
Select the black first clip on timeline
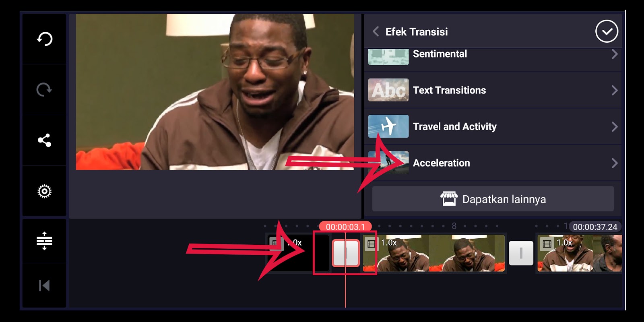point(298,254)
